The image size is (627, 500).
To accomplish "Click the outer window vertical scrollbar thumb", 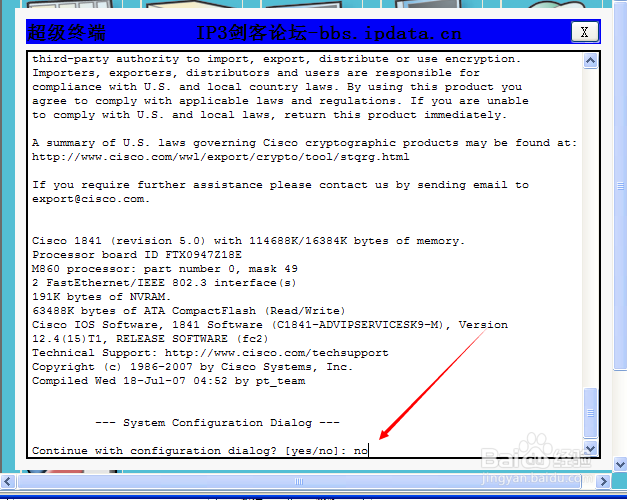I will 620,186.
